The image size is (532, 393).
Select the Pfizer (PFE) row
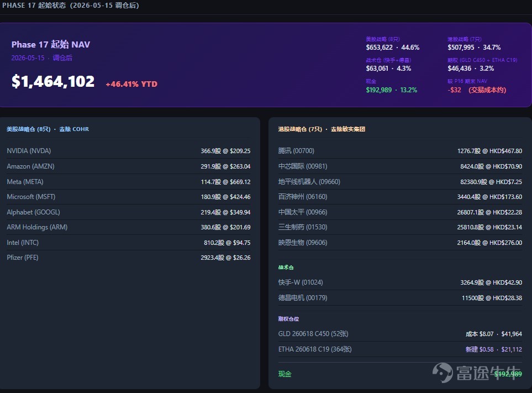(x=129, y=258)
